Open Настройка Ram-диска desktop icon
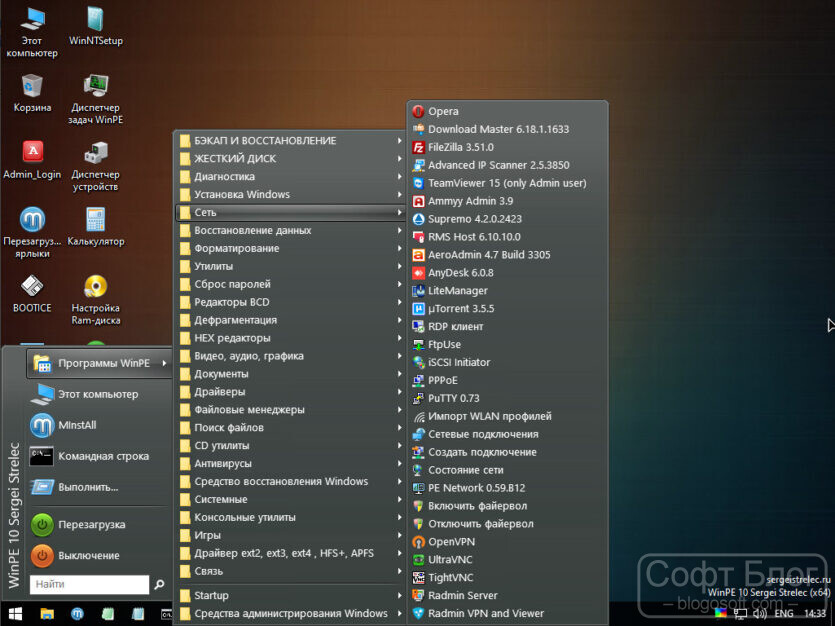Screen dimensions: 835x626 tap(96, 300)
